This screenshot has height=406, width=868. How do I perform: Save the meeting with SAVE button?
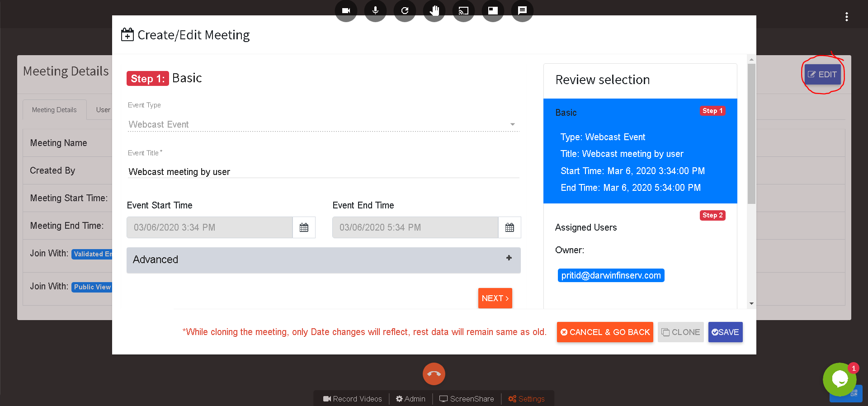click(x=725, y=332)
